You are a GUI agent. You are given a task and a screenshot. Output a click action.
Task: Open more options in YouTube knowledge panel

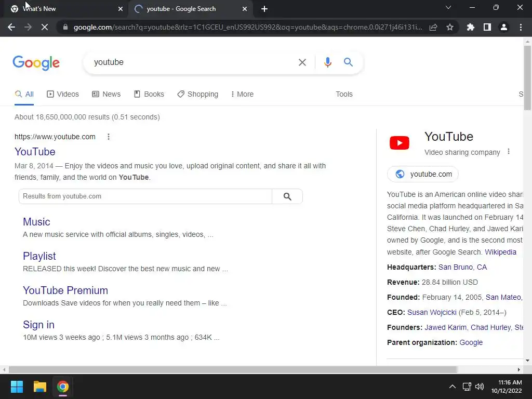tap(508, 151)
